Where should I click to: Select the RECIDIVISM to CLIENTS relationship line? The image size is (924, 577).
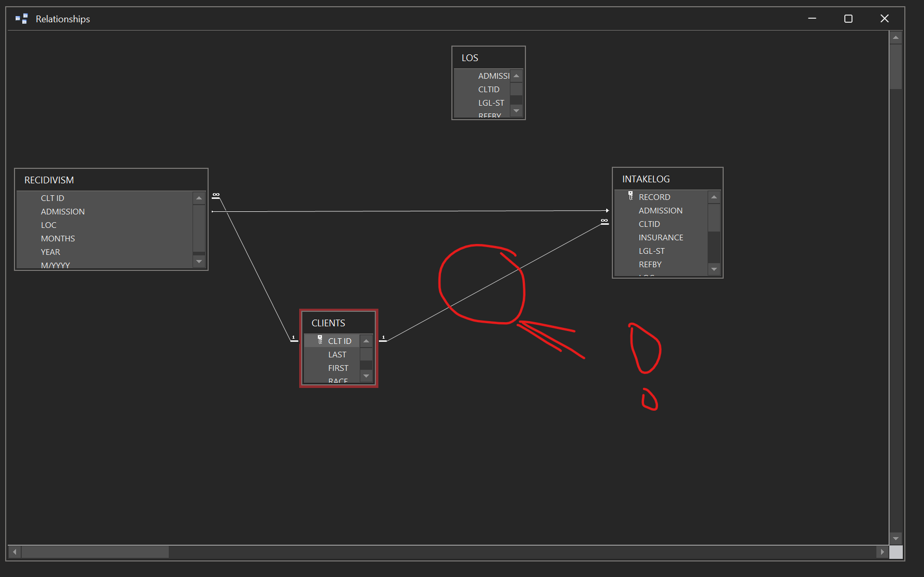tap(255, 269)
